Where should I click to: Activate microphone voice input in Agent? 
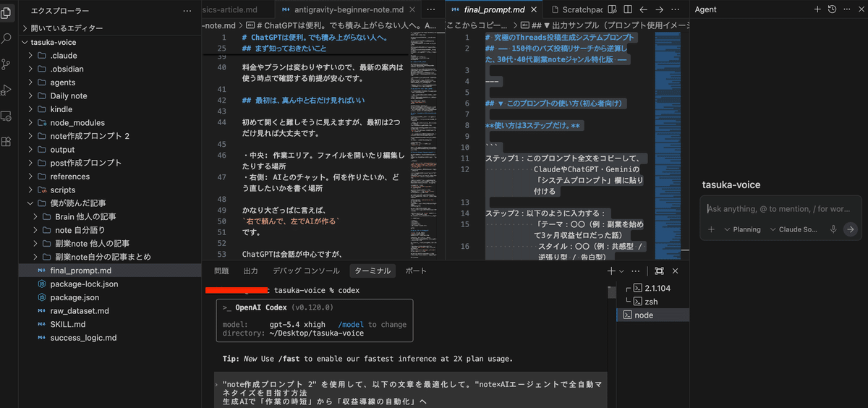coord(833,229)
